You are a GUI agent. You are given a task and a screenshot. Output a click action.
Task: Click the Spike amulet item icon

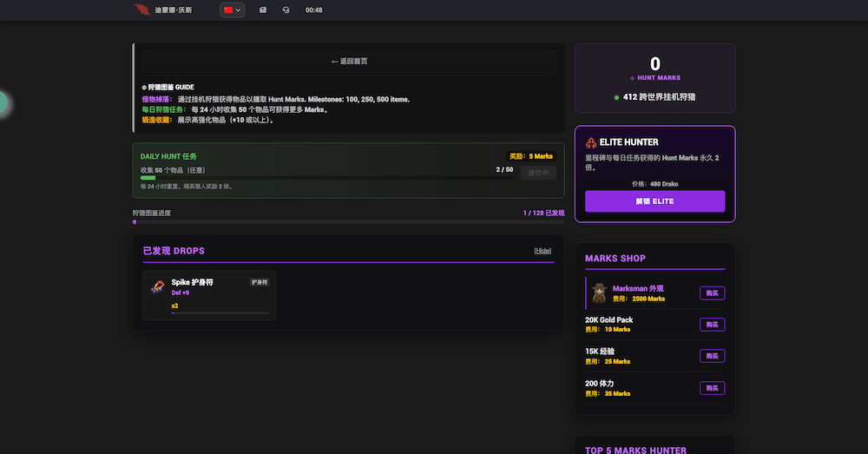click(157, 287)
